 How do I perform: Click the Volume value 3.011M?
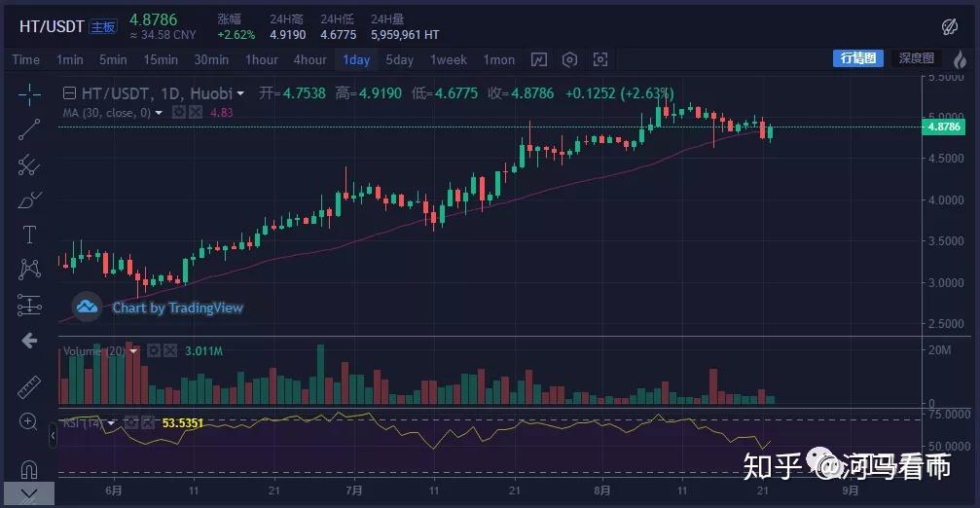(203, 351)
